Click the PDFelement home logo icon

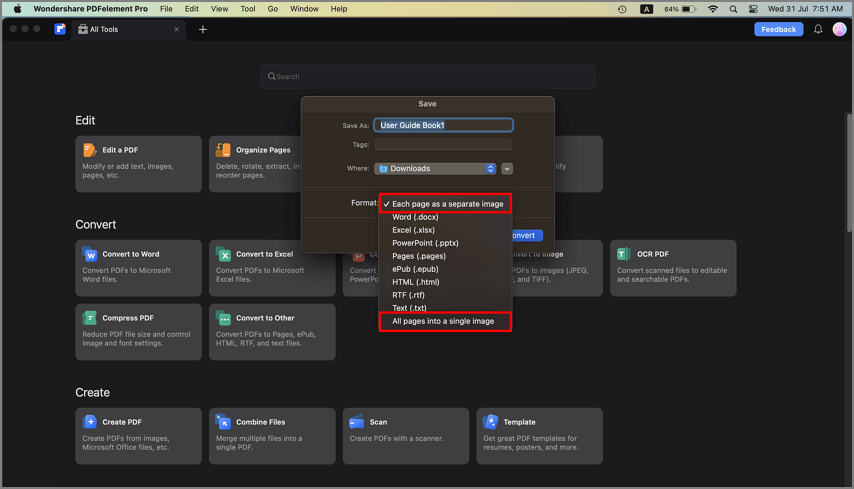click(x=60, y=29)
